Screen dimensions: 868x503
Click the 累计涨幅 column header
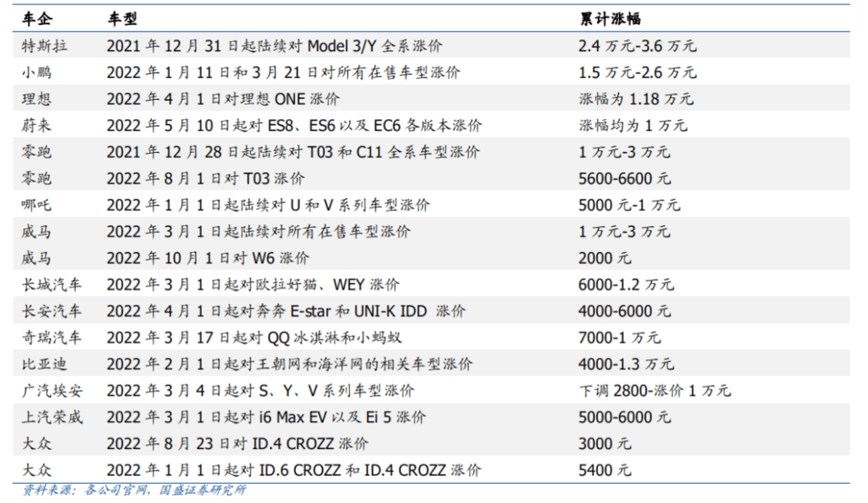(x=610, y=19)
